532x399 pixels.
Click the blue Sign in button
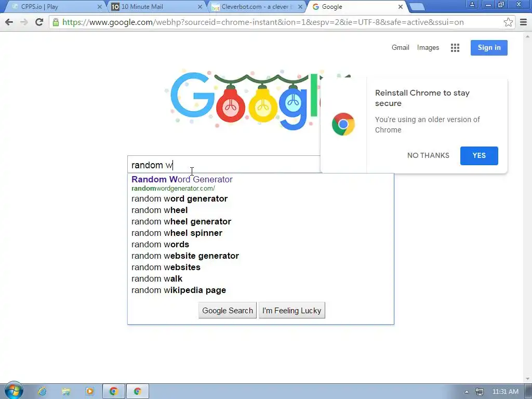[x=489, y=47]
